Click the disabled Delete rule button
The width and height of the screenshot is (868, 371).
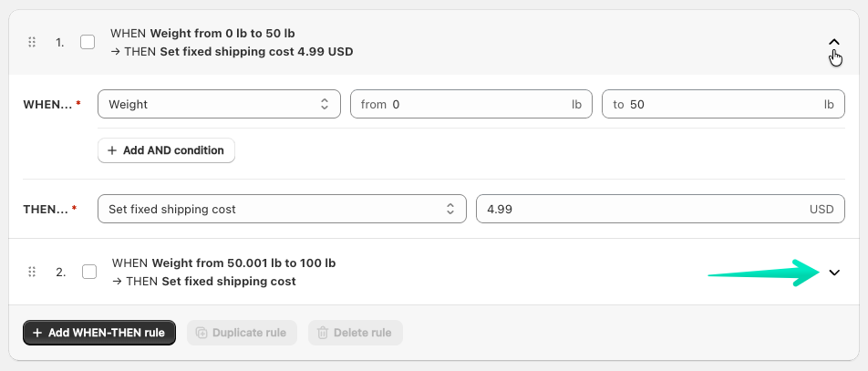tap(356, 333)
